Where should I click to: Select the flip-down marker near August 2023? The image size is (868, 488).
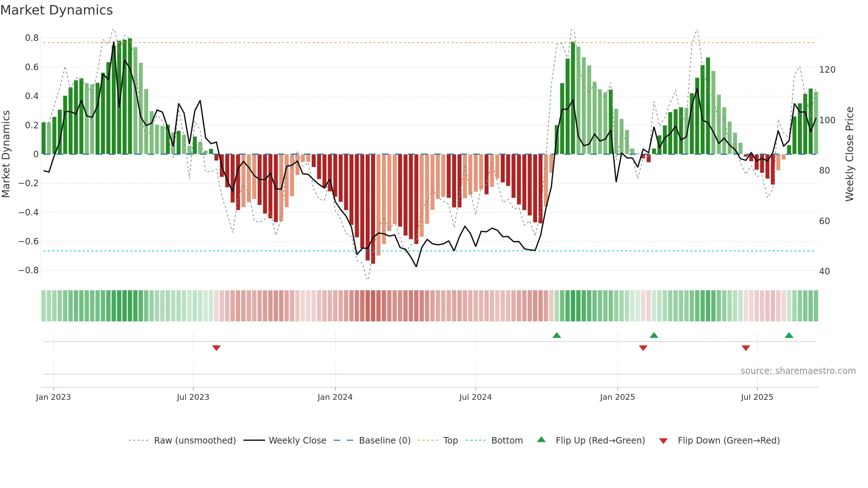click(216, 348)
